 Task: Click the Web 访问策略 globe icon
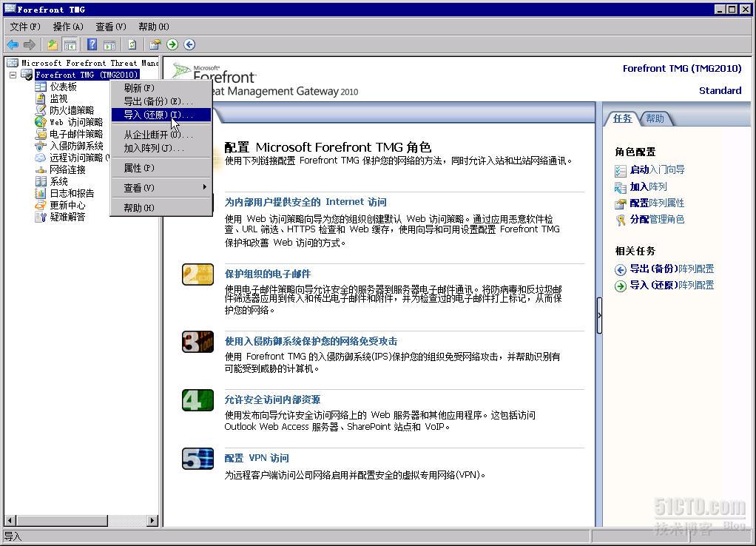[x=41, y=123]
